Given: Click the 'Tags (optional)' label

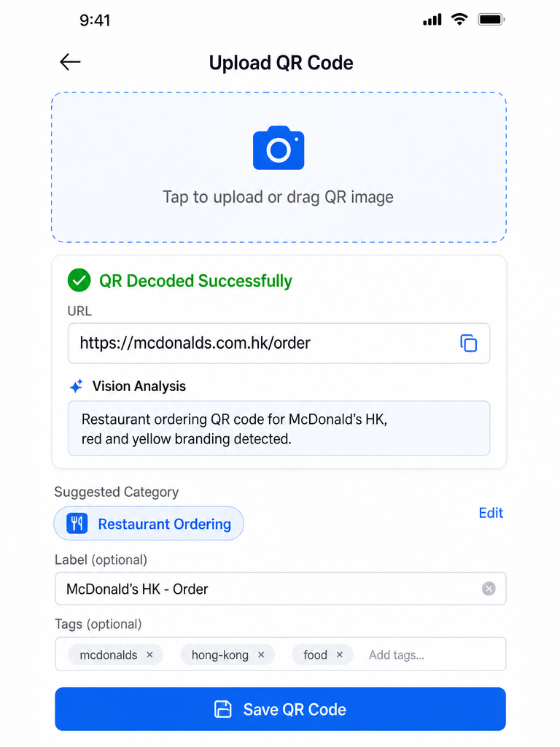Looking at the screenshot, I should [x=98, y=624].
